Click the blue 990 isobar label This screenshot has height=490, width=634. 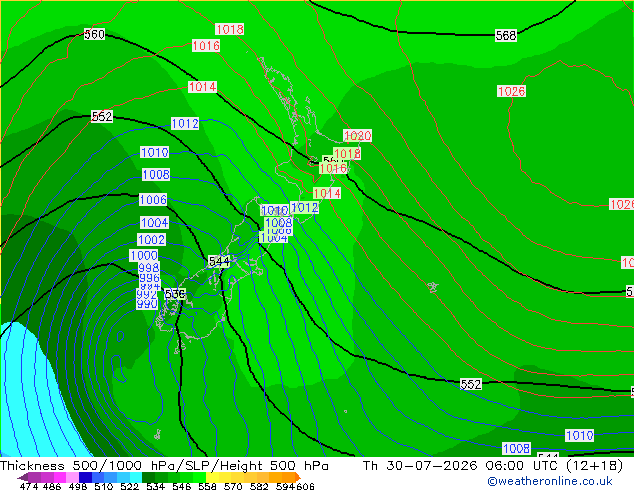pyautogui.click(x=147, y=304)
